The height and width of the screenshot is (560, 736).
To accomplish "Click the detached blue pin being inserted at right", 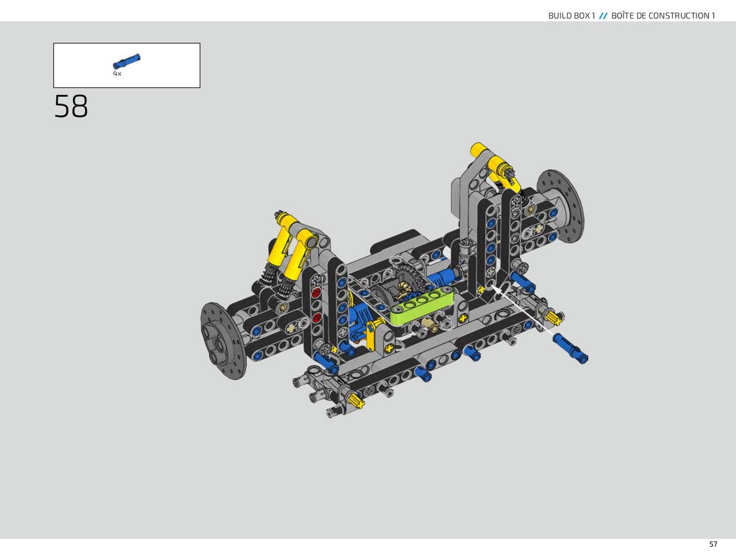I will point(570,348).
